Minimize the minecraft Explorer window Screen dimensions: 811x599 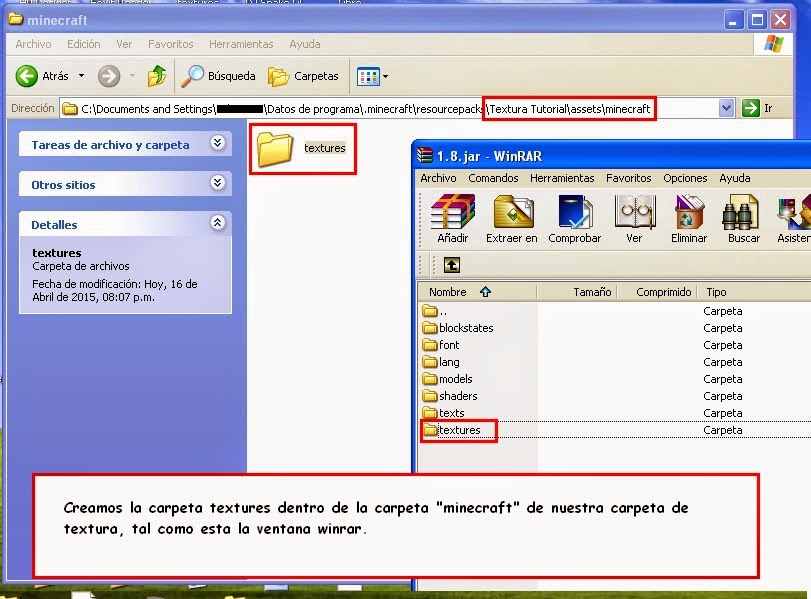pyautogui.click(x=733, y=20)
